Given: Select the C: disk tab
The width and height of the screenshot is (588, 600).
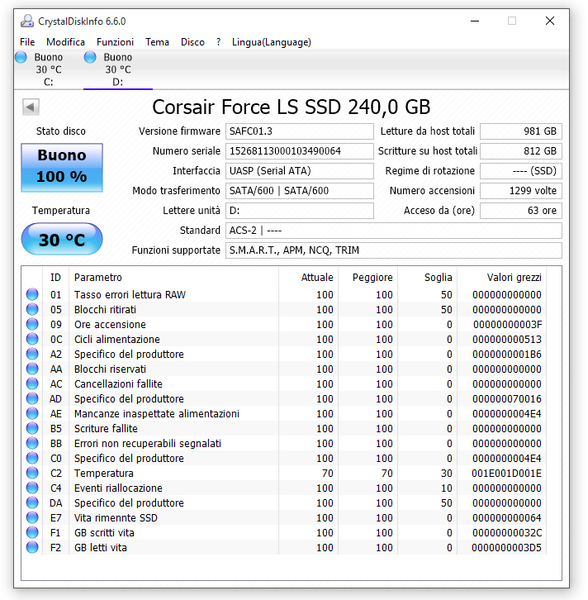Looking at the screenshot, I should (x=49, y=70).
